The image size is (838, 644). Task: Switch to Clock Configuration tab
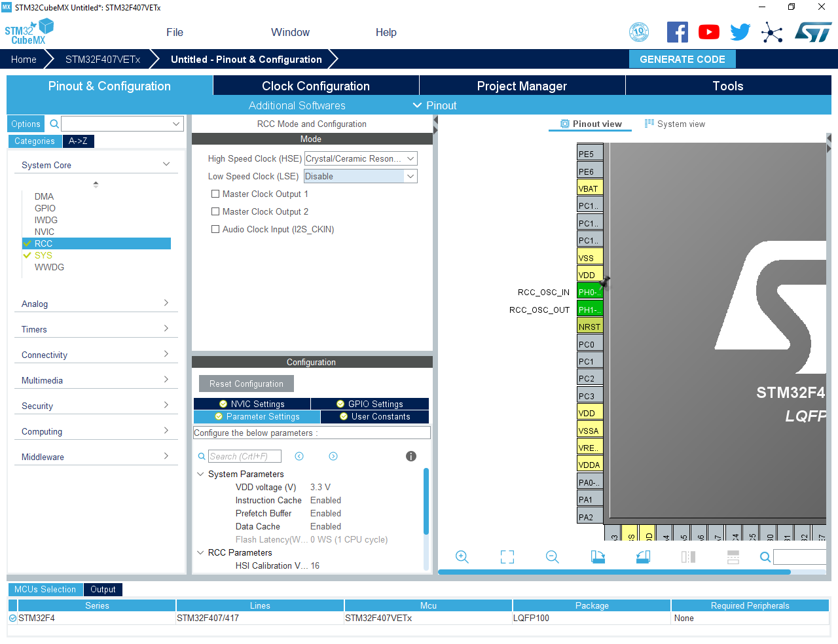[316, 86]
